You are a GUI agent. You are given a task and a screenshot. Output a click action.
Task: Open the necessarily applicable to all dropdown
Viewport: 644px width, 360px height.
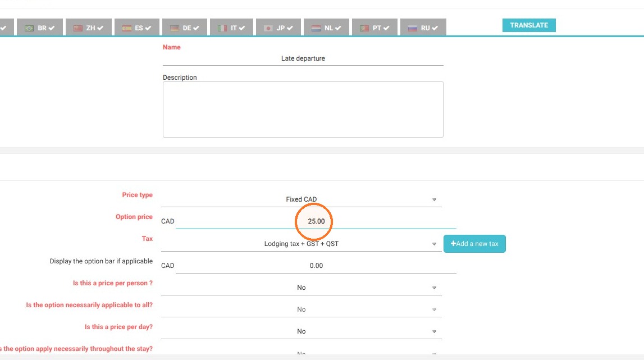[302, 309]
